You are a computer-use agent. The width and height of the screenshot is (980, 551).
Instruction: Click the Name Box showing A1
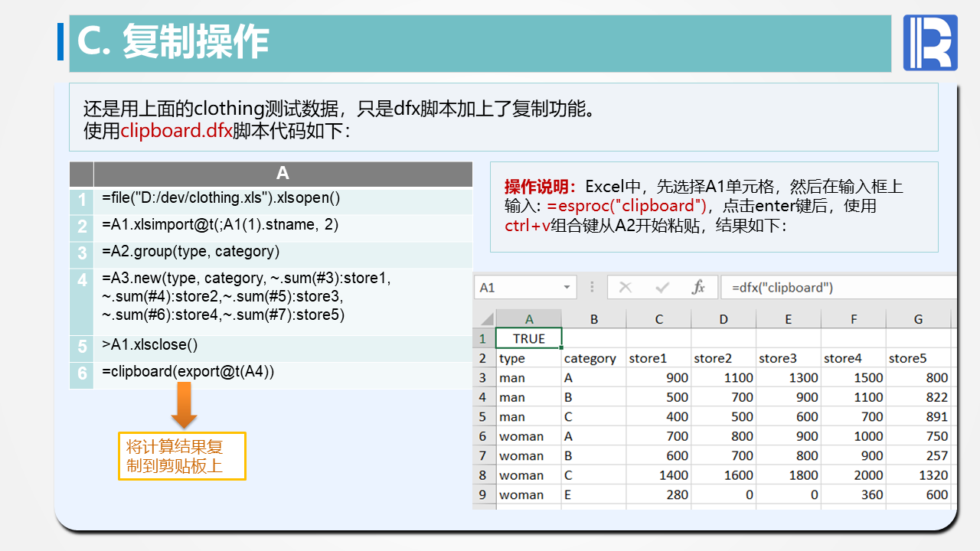point(517,288)
